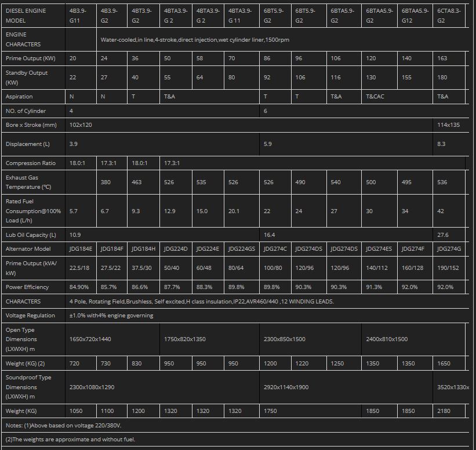Select the 6CTA8.3-G2 engine model column header
Screen dimensions: 476x450
pos(449,15)
